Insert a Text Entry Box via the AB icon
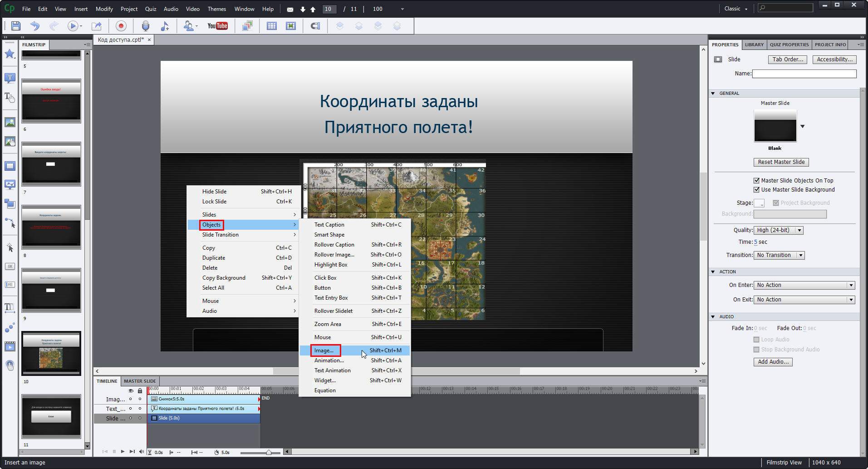The height and width of the screenshot is (469, 868). (10, 284)
